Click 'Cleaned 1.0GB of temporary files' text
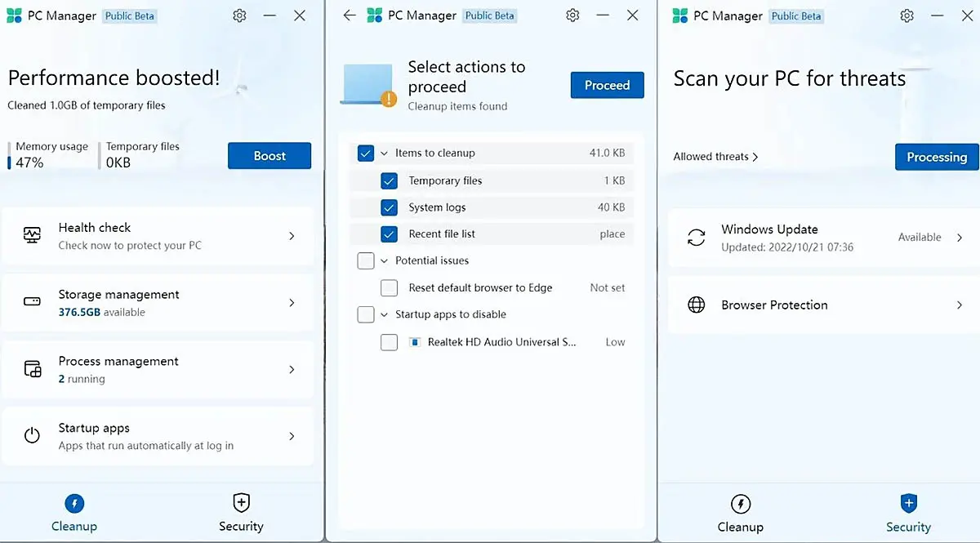Screen dimensions: 980x543 [87, 105]
